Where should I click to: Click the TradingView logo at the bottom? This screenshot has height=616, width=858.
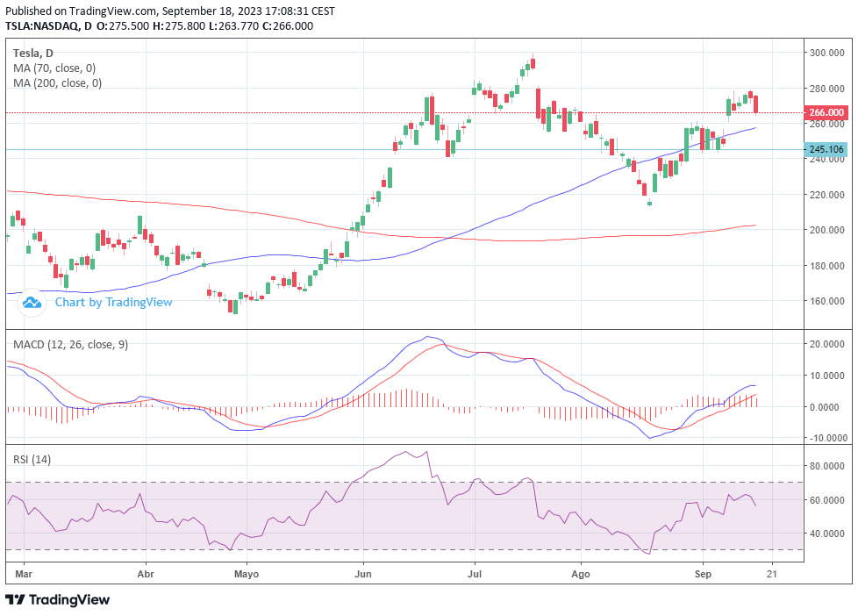[x=57, y=599]
